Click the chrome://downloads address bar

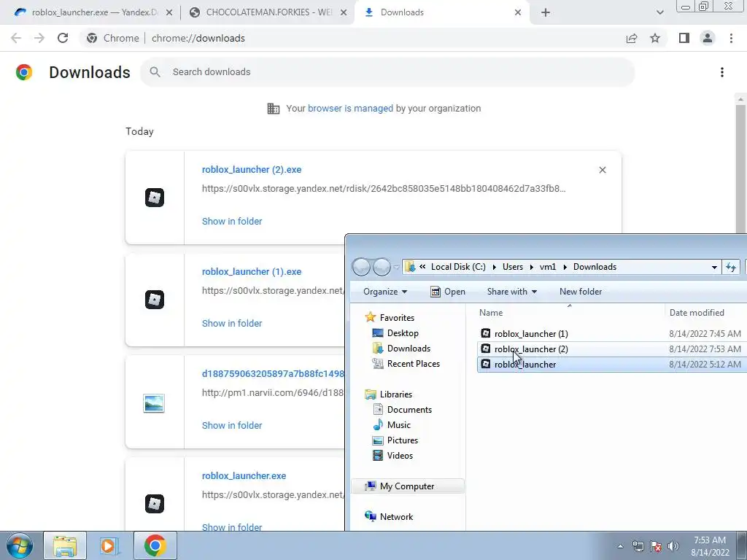tap(352, 38)
